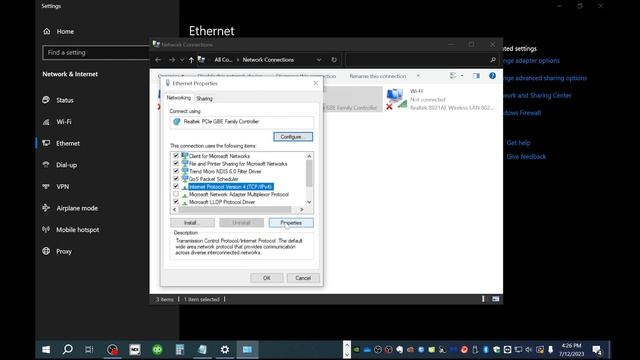
Task: Uncheck the QoS Packet Scheduler checkbox
Action: [x=176, y=179]
